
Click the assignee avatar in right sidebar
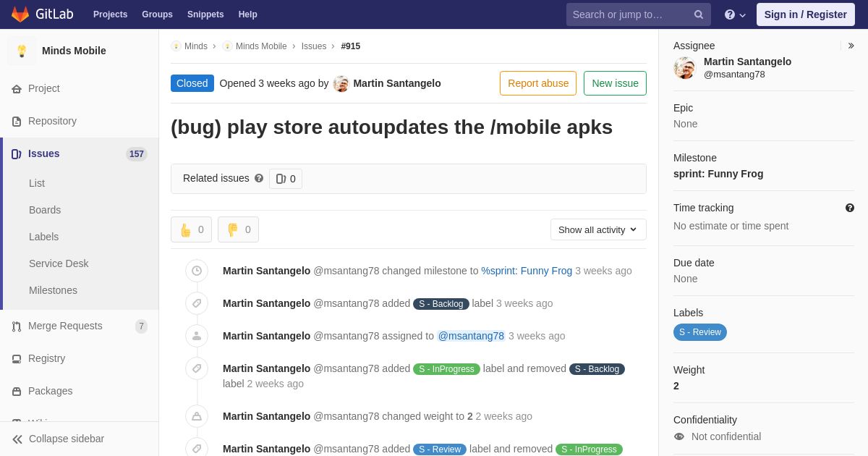[684, 68]
